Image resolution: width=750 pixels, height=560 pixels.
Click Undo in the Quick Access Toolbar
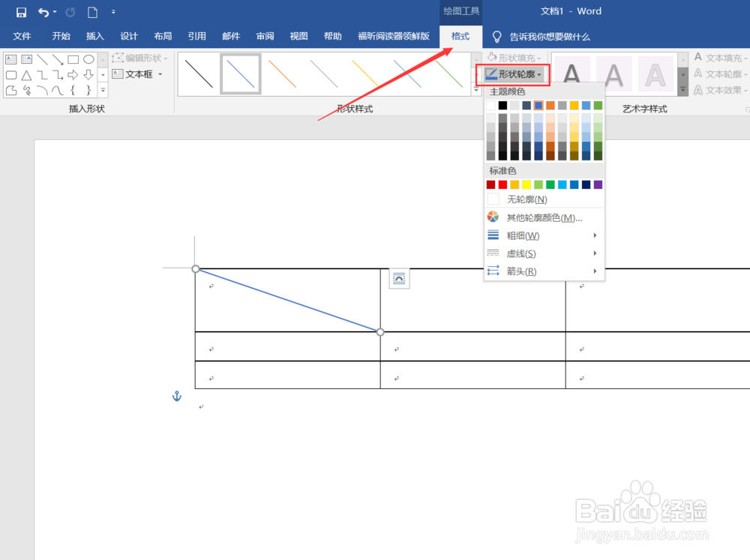point(45,11)
